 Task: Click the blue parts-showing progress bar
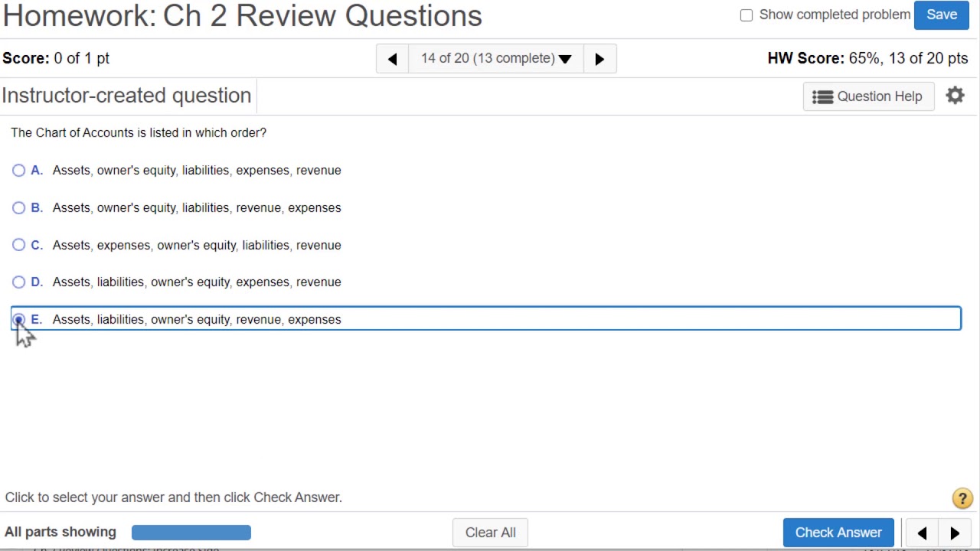pos(191,533)
